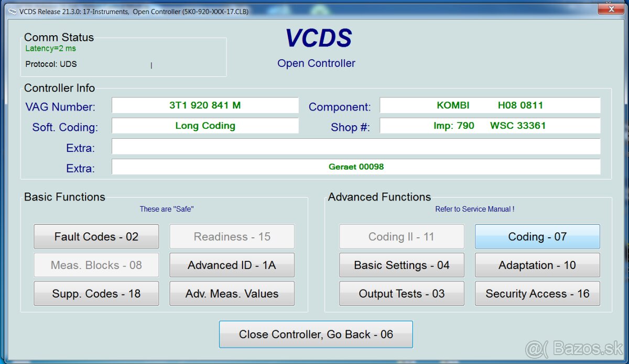Viewport: 629px width, 364px height.
Task: Click the 'These are "Safe"' note
Action: (167, 209)
